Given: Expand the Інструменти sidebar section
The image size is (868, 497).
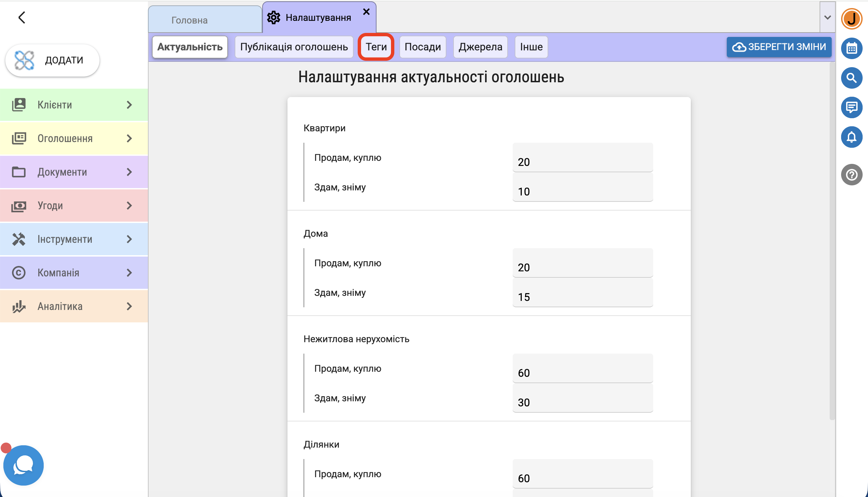Looking at the screenshot, I should point(74,239).
